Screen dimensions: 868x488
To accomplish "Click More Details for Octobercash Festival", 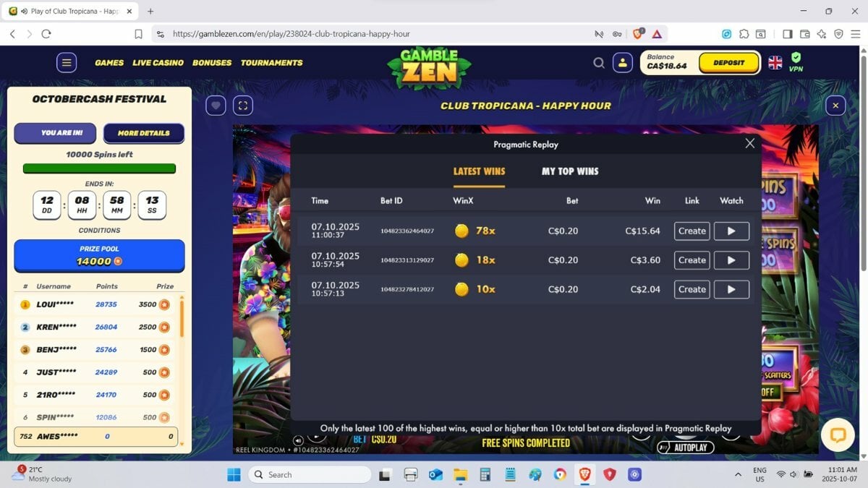I will coord(143,133).
